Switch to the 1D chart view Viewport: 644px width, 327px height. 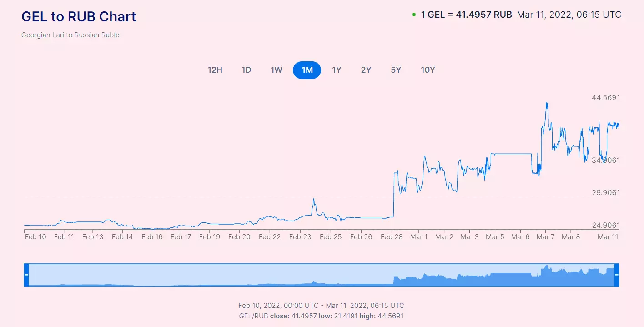coord(246,70)
